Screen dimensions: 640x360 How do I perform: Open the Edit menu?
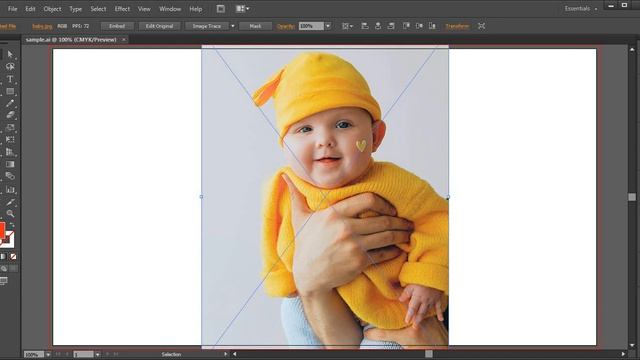click(30, 9)
